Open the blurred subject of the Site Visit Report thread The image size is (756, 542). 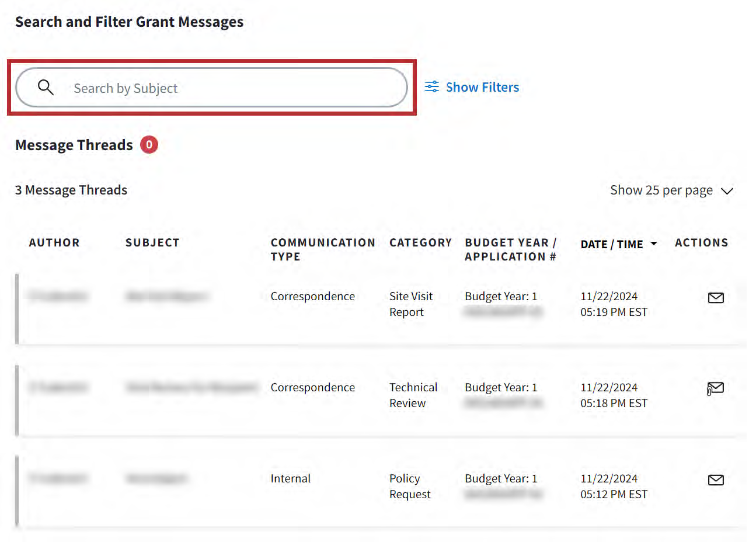click(166, 297)
